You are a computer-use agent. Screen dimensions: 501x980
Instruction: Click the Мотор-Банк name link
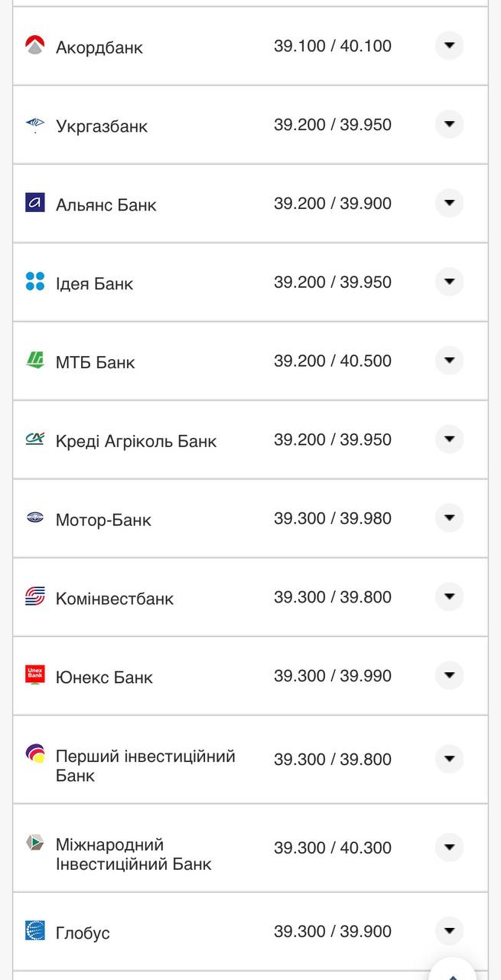tap(103, 521)
